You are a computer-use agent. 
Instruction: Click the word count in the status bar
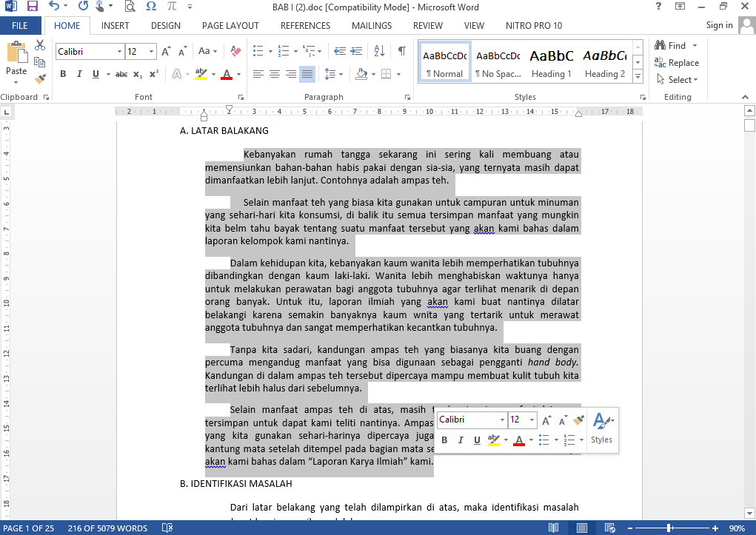[107, 528]
